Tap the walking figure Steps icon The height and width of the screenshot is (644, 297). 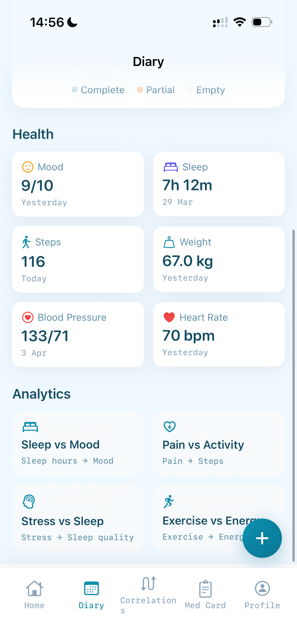pyautogui.click(x=26, y=242)
